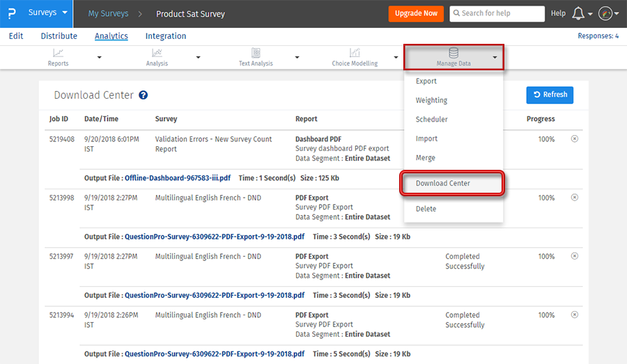
Task: Switch to the Distribute tab
Action: pos(59,36)
